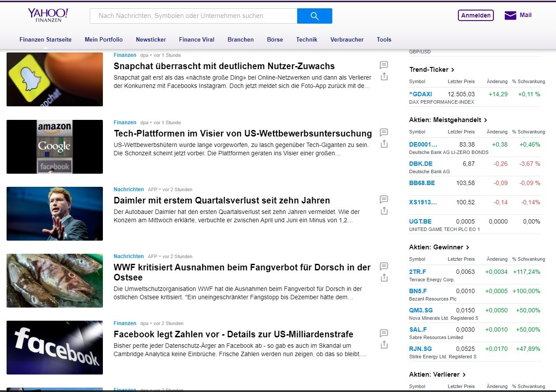The width and height of the screenshot is (556, 392).
Task: Click the Yahoo Finanzen logo
Action: [48, 15]
